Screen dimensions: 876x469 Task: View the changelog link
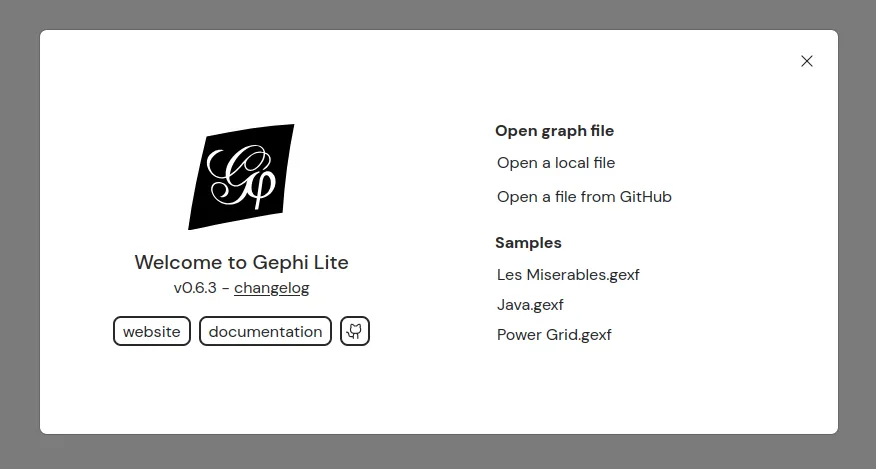coord(272,288)
